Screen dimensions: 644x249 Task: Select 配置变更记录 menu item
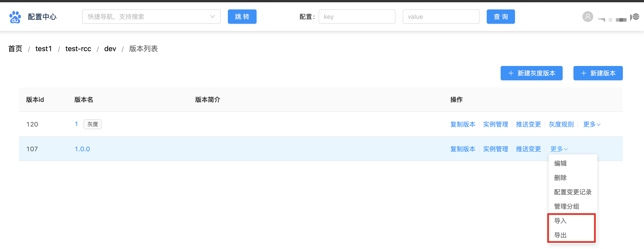click(573, 192)
